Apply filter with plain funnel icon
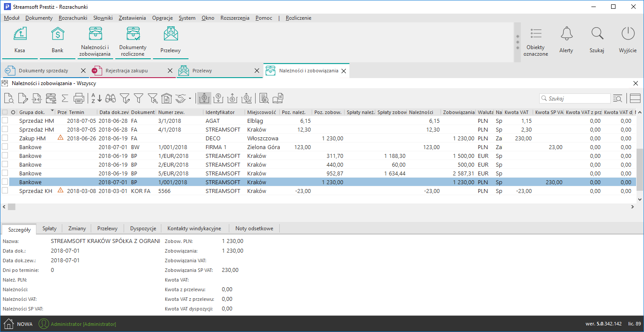644x332 pixels. 139,98
